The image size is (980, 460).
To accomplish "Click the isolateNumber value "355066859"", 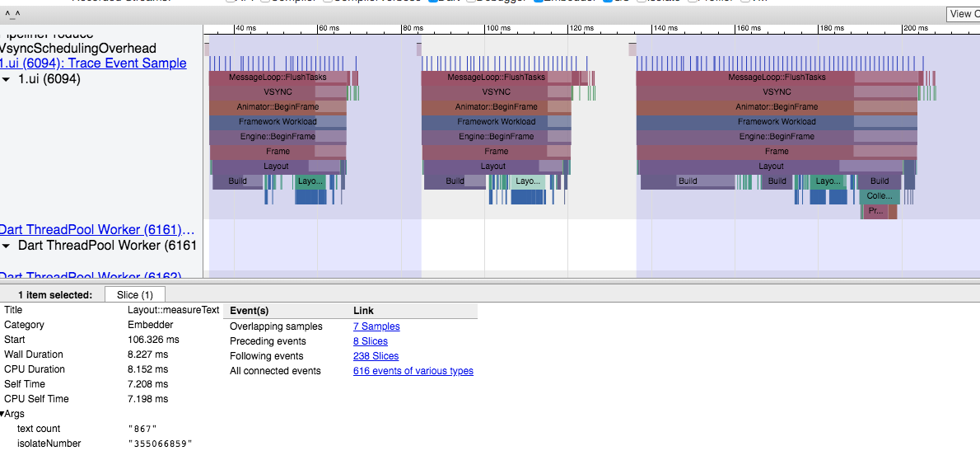I will tap(160, 444).
